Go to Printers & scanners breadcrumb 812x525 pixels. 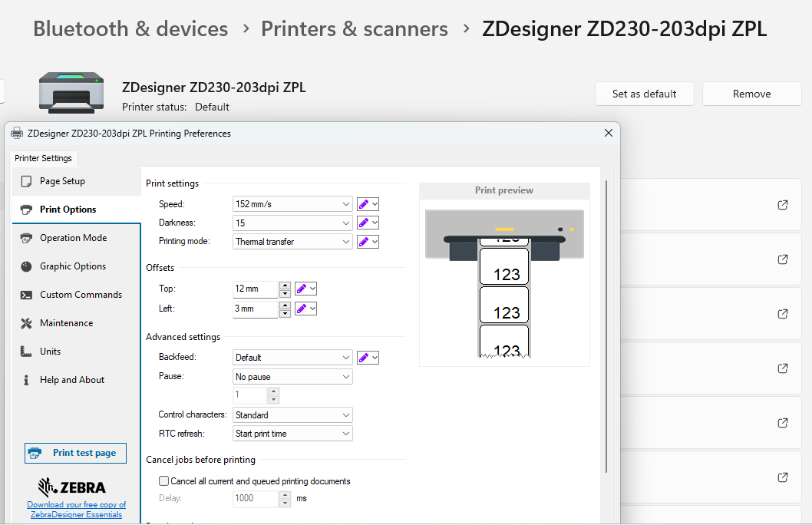point(354,29)
